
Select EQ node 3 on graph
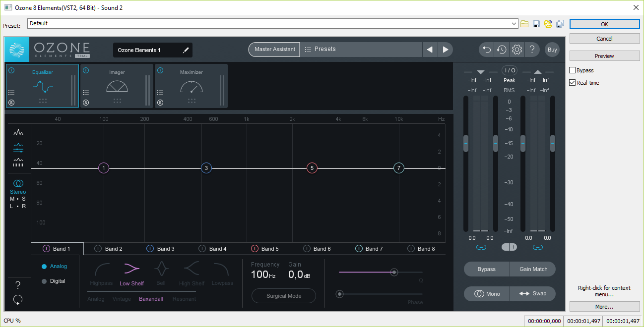[x=206, y=168]
